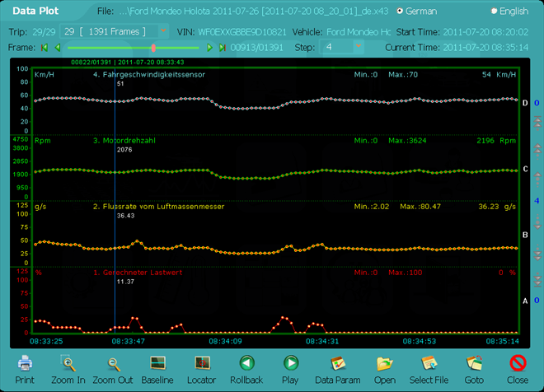Open the Data Param settings

click(x=338, y=363)
